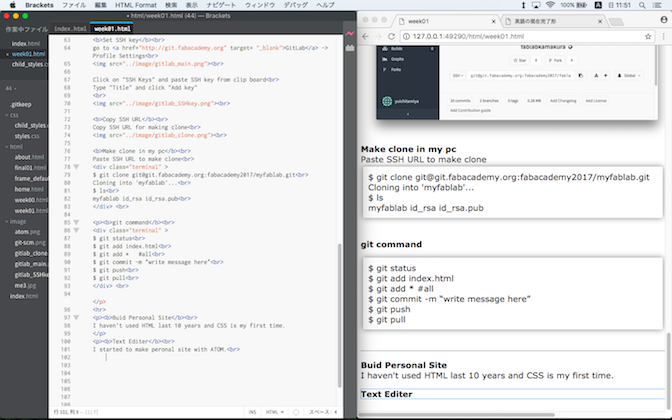Open home.html in file tree
This screenshot has height=420, width=672.
point(29,189)
